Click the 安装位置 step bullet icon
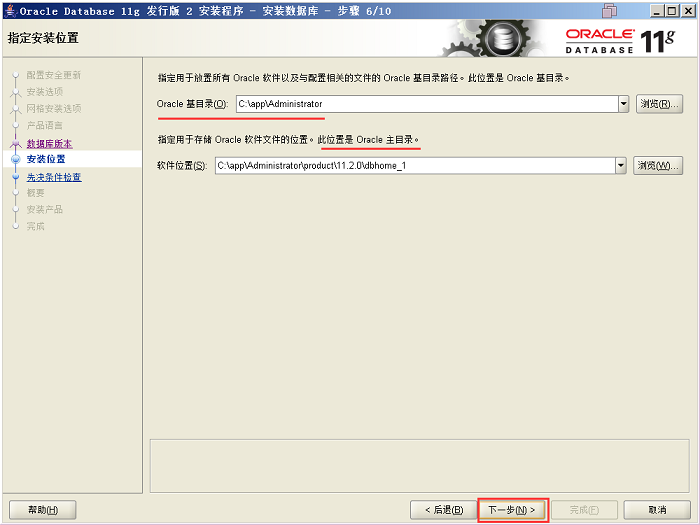This screenshot has height=525, width=700. coord(16,159)
